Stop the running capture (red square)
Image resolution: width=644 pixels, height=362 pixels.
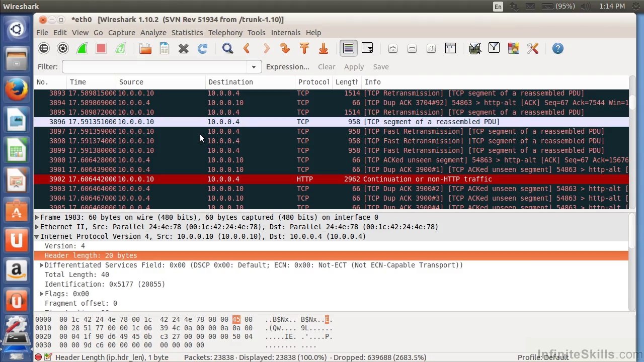coord(101,48)
